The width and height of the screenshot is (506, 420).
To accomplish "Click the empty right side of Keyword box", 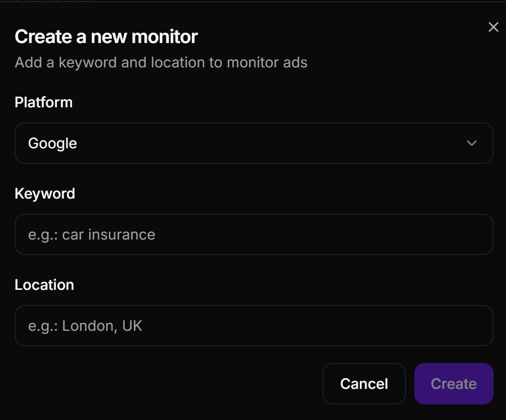I will 415,234.
